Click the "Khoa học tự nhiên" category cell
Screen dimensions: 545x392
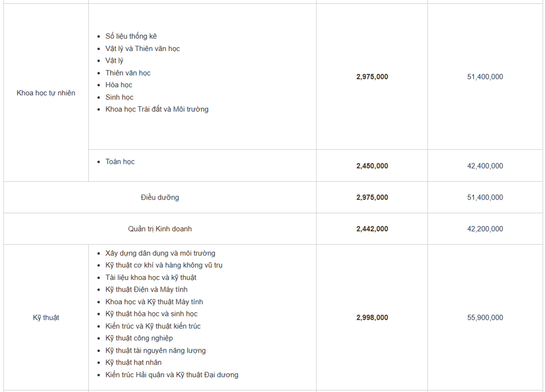pyautogui.click(x=46, y=93)
